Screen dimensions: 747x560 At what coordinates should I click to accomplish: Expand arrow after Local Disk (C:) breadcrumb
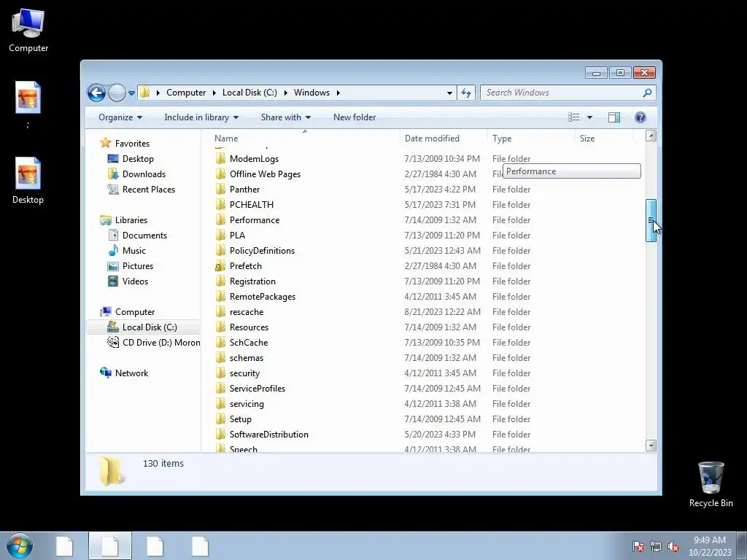286,93
